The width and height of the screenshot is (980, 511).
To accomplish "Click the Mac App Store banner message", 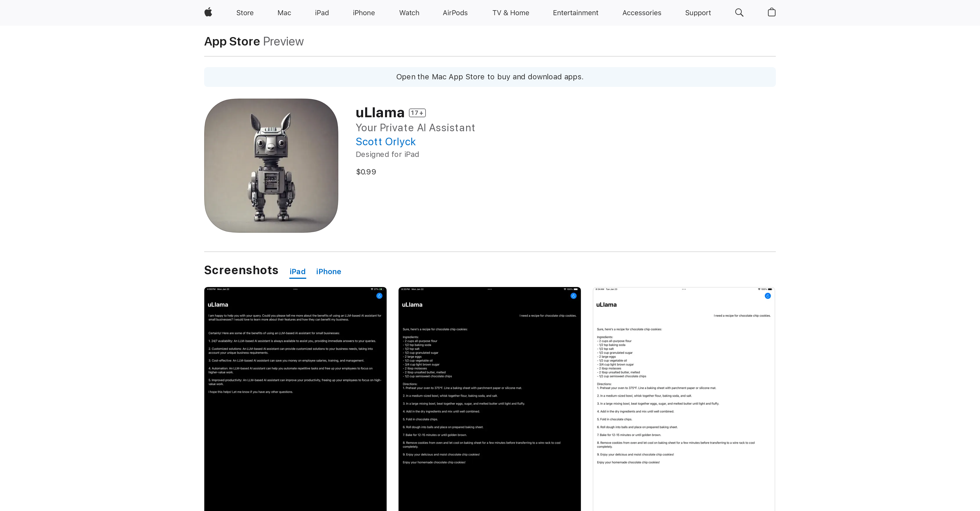I will coord(490,77).
